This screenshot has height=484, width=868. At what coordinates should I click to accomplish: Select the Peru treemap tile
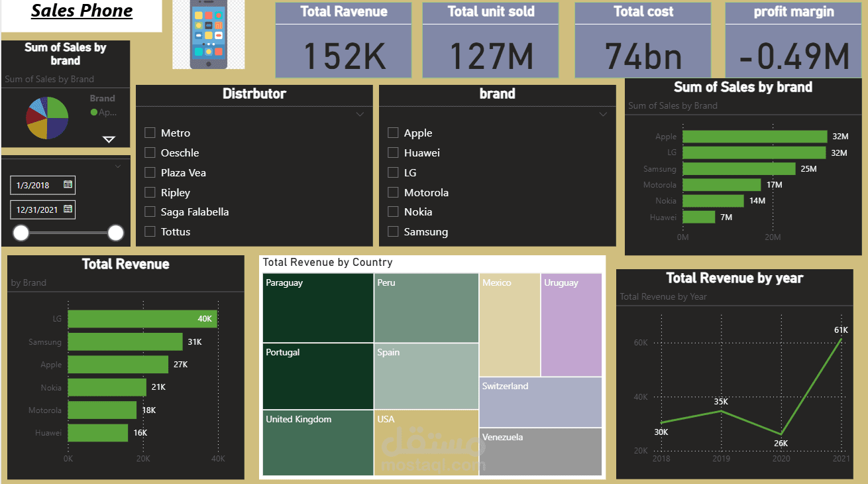426,308
